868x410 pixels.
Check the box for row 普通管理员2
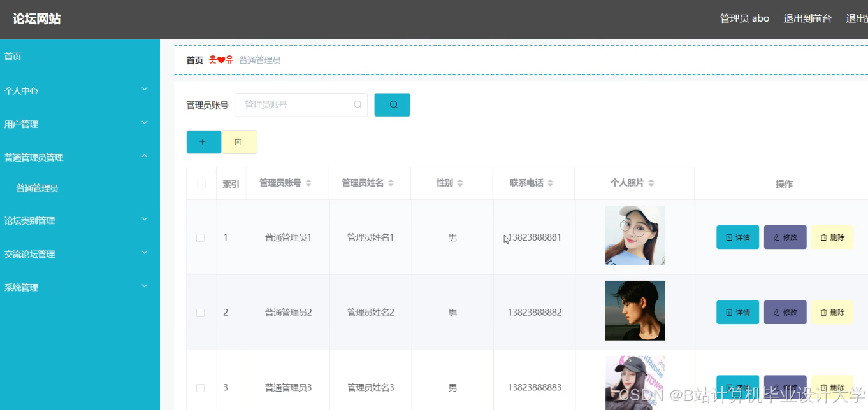click(200, 313)
